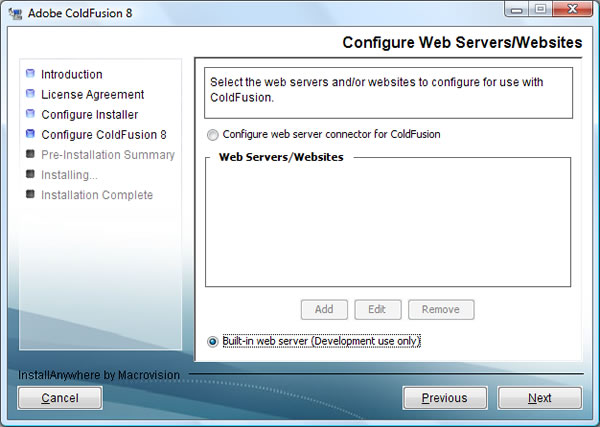Click the Web Servers/Websites group heading

pos(281,157)
